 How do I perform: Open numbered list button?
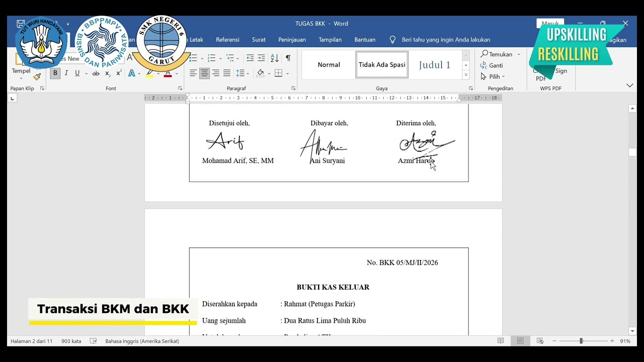click(212, 58)
